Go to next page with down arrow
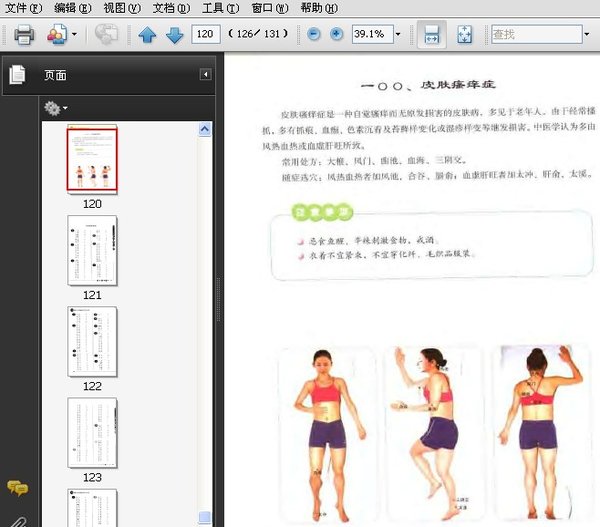Viewport: 600px width, 527px height. tap(174, 35)
